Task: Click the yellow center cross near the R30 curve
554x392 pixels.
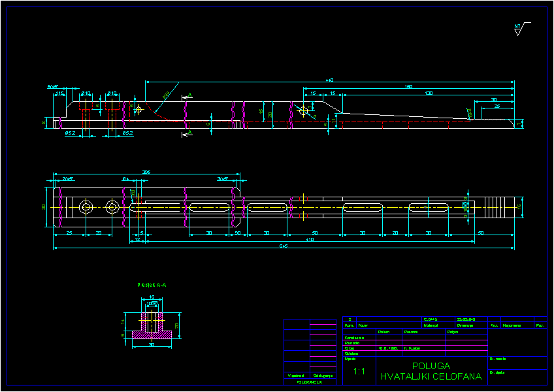Action: [140, 109]
